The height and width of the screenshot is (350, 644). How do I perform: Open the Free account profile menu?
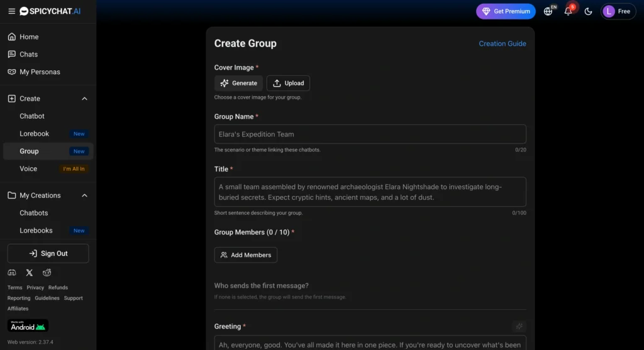coord(618,11)
